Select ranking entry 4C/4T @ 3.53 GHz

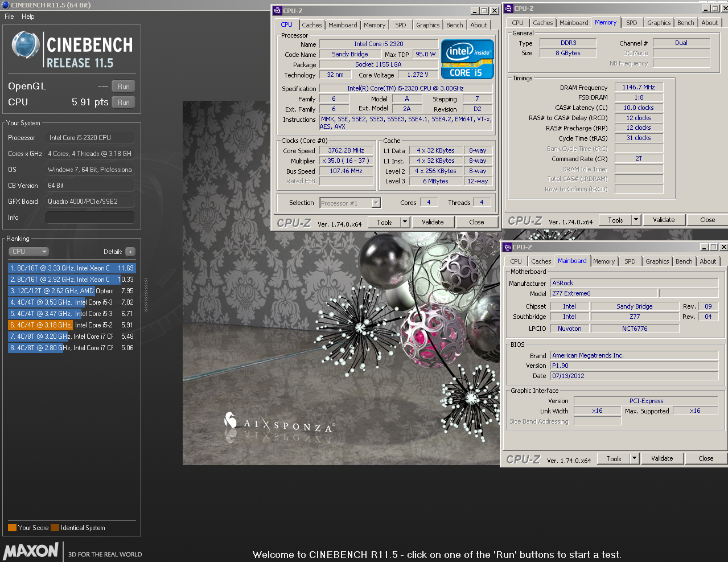pyautogui.click(x=72, y=302)
